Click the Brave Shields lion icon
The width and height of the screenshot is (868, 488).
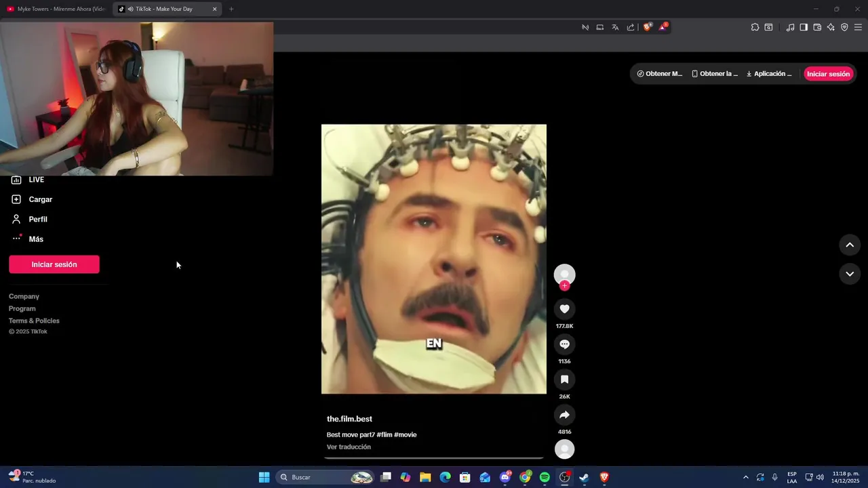pyautogui.click(x=647, y=27)
